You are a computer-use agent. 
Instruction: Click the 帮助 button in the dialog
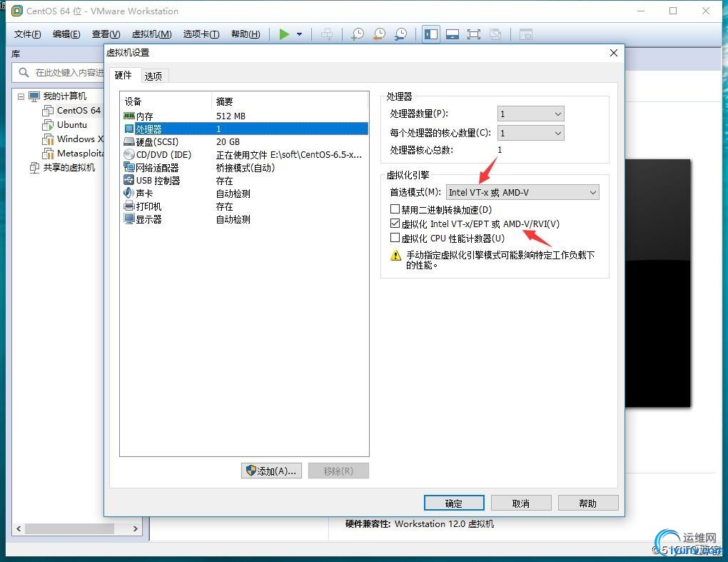point(588,503)
